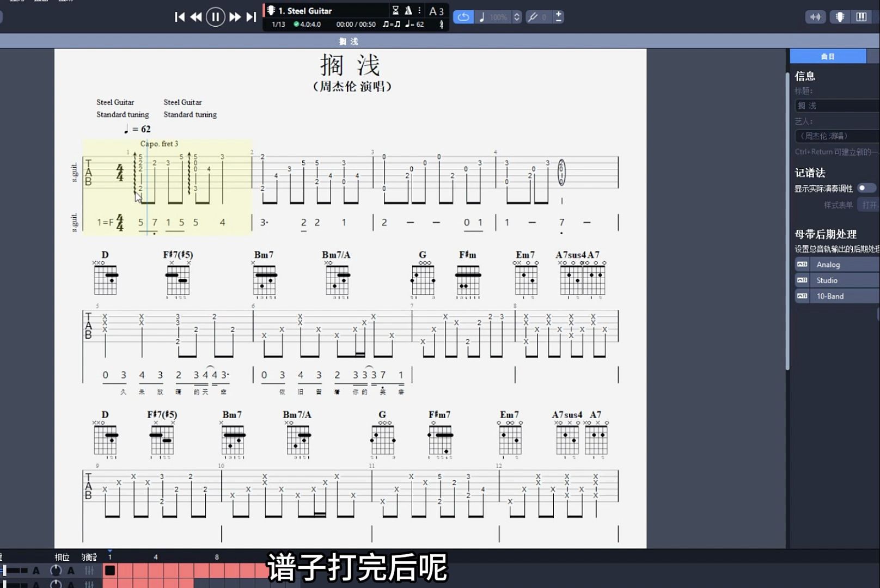Pause playback

point(216,17)
